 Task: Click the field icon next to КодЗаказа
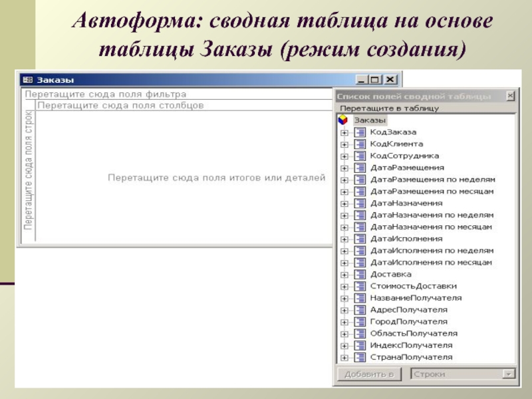360,132
